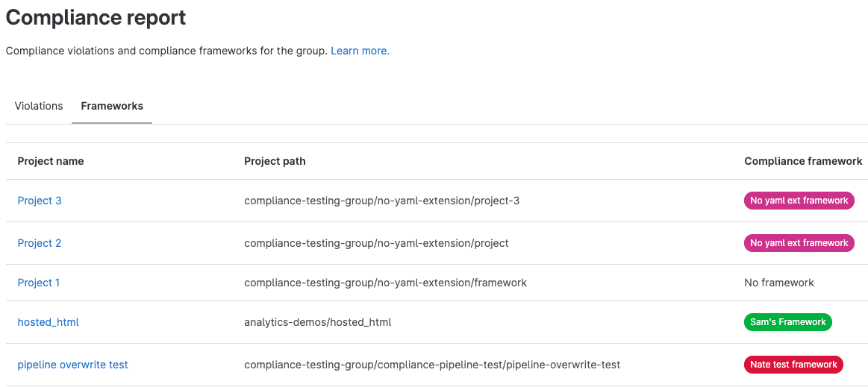Open the pipeline overwrite test project

[73, 365]
